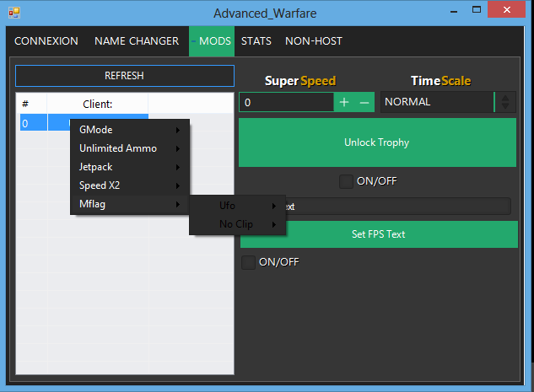Toggle the ON/OFF checkbox under Unlock Trophy
This screenshot has height=392, width=534.
point(346,181)
